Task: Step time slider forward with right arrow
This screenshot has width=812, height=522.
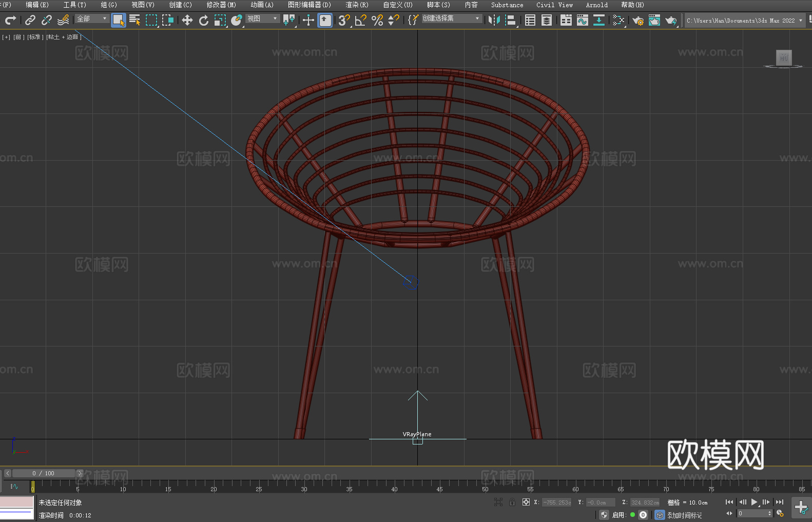Action: [80, 473]
